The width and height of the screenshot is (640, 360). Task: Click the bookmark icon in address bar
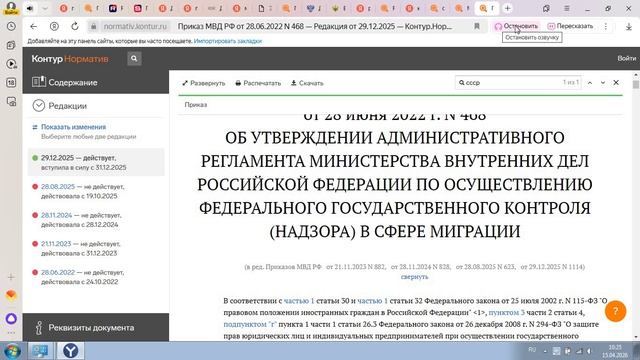tap(476, 26)
